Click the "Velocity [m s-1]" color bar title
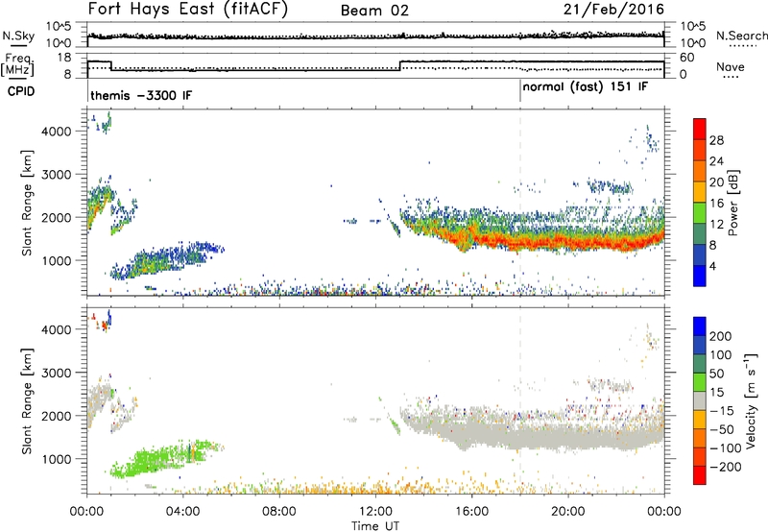 coord(751,400)
